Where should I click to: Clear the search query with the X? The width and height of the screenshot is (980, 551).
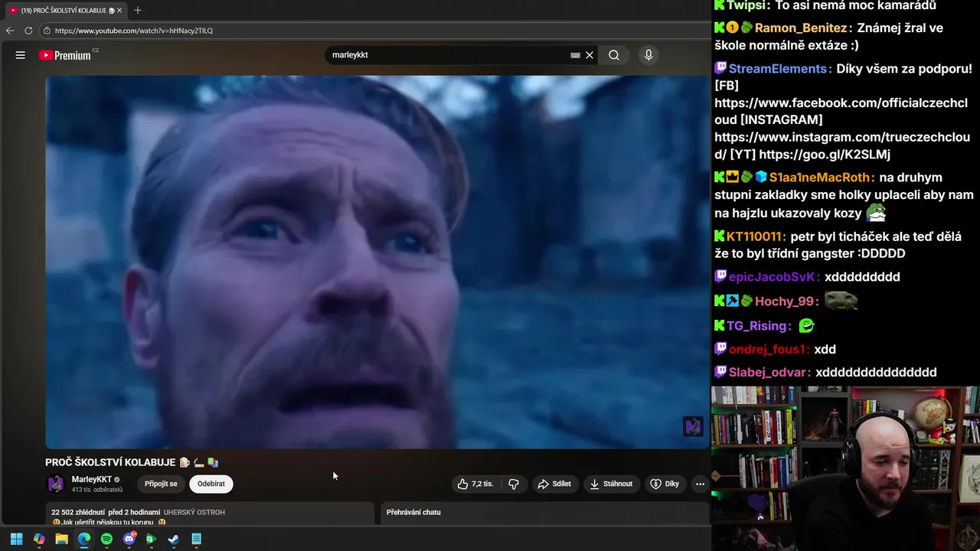pos(590,55)
